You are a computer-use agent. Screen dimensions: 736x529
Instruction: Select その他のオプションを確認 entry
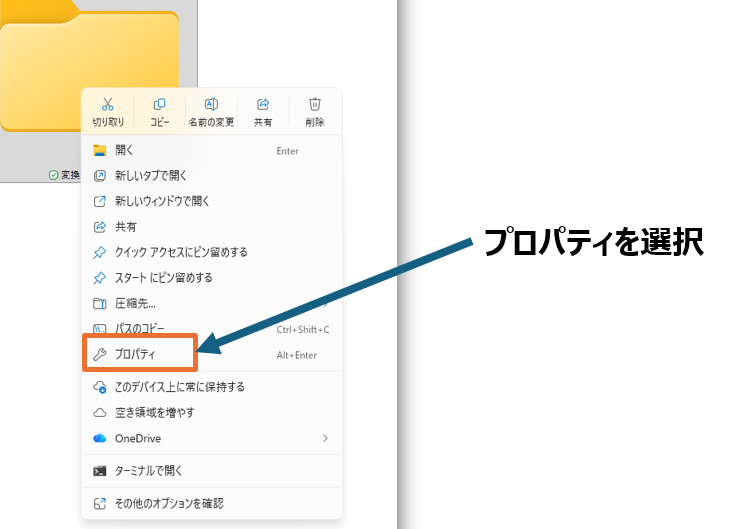click(211, 504)
